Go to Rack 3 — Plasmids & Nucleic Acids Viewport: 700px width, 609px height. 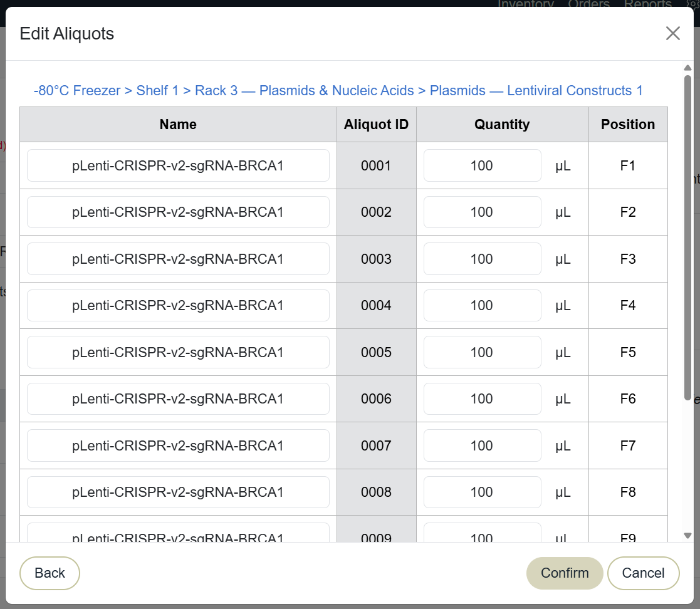click(305, 91)
